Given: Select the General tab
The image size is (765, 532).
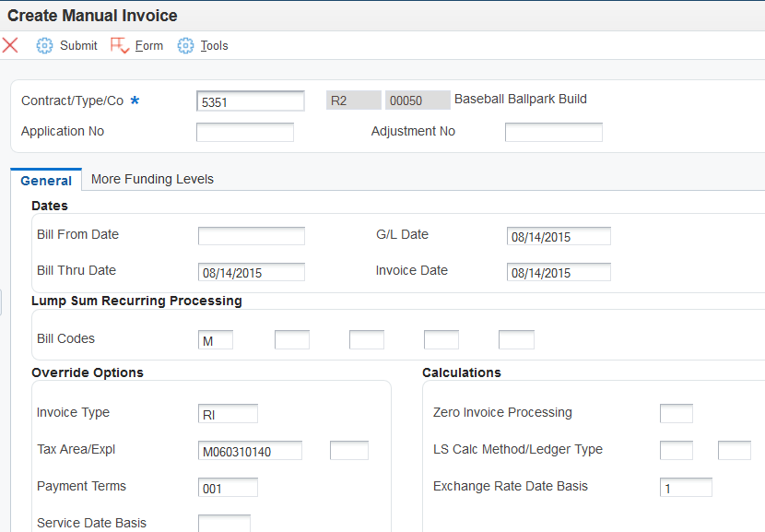Looking at the screenshot, I should [45, 181].
